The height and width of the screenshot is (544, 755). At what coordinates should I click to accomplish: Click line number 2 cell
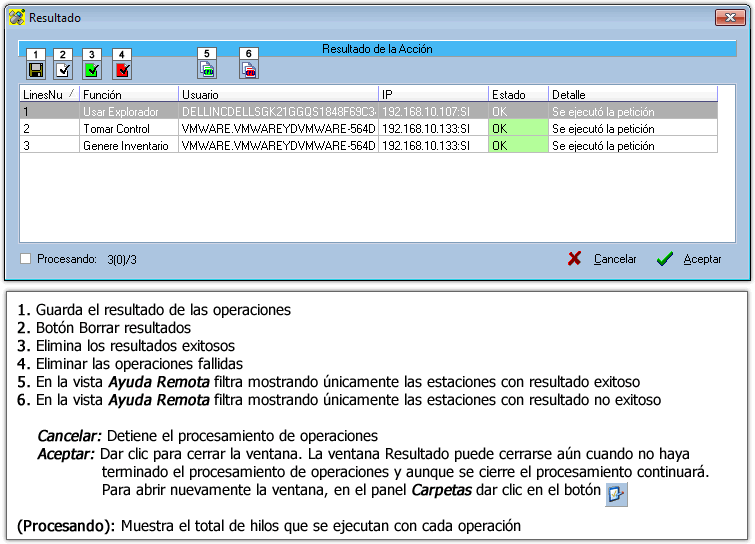(x=50, y=129)
